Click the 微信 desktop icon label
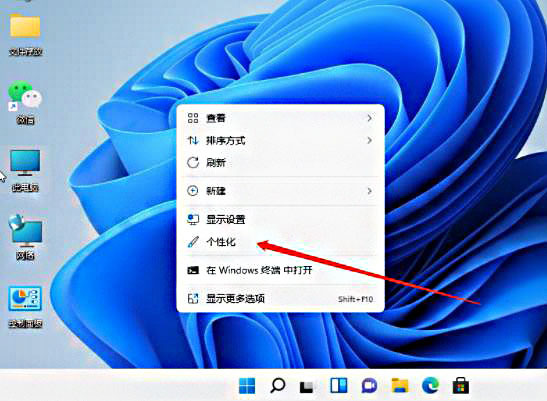The width and height of the screenshot is (547, 401). pos(25,120)
